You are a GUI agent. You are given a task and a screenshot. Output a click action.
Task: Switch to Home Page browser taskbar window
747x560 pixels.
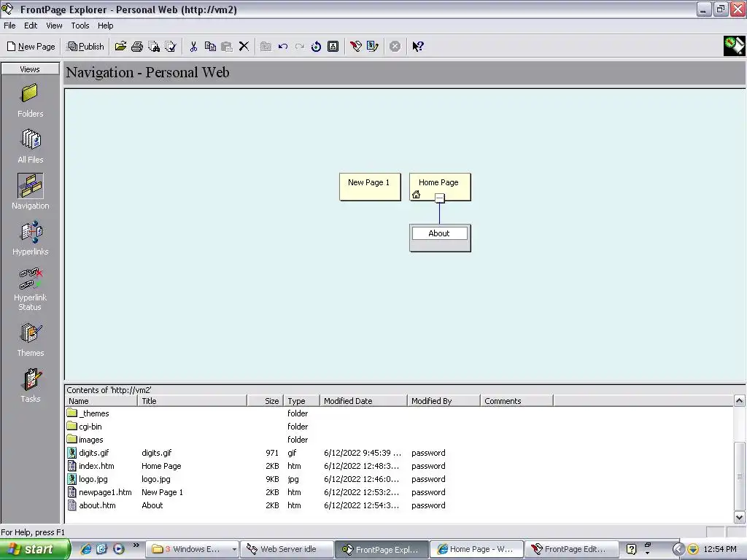(x=476, y=549)
